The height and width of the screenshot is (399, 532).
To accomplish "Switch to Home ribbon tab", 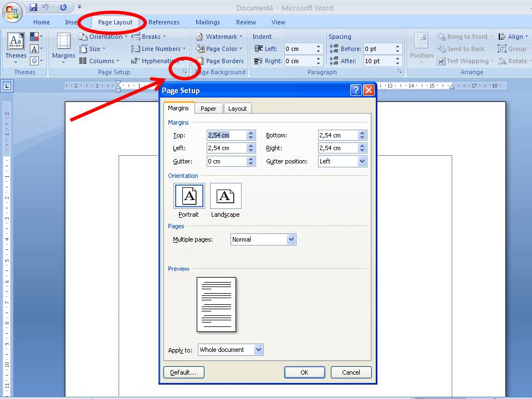I will point(42,22).
